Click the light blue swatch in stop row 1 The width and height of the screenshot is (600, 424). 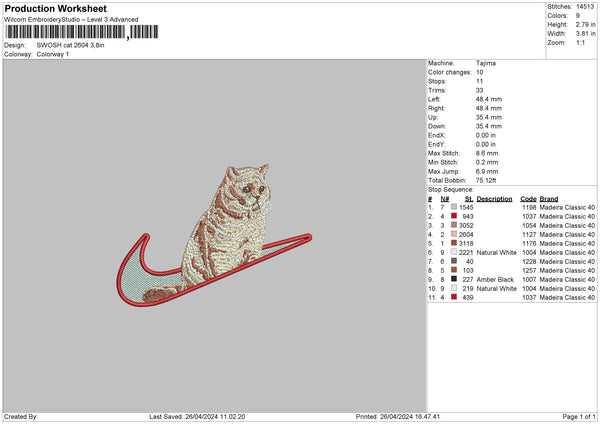pos(454,207)
